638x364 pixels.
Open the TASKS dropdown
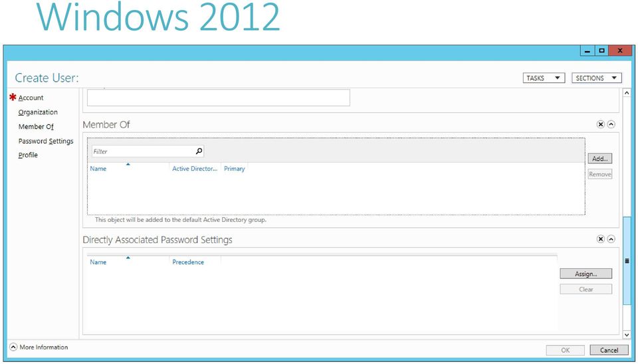(x=544, y=78)
